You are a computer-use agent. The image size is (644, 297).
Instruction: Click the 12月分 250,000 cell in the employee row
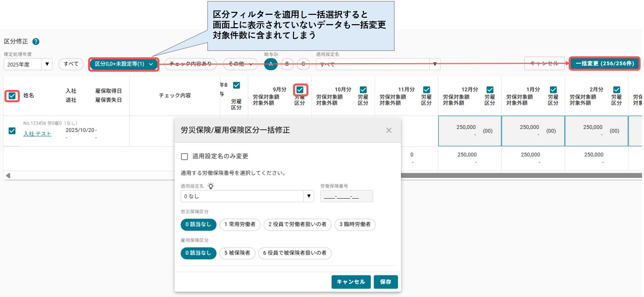pos(470,131)
